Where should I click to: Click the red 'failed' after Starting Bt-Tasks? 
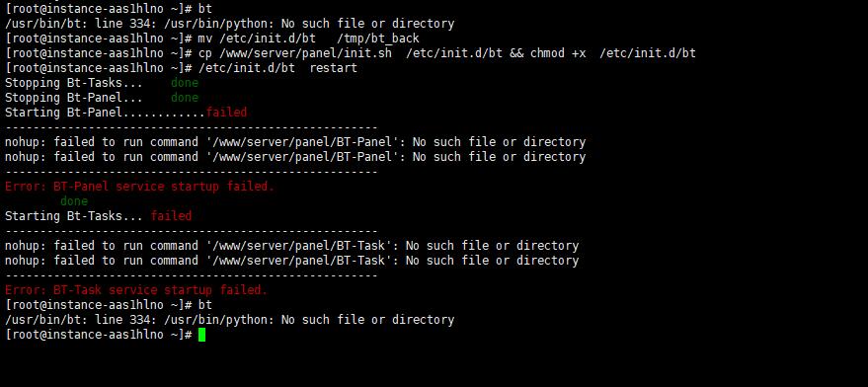(171, 216)
